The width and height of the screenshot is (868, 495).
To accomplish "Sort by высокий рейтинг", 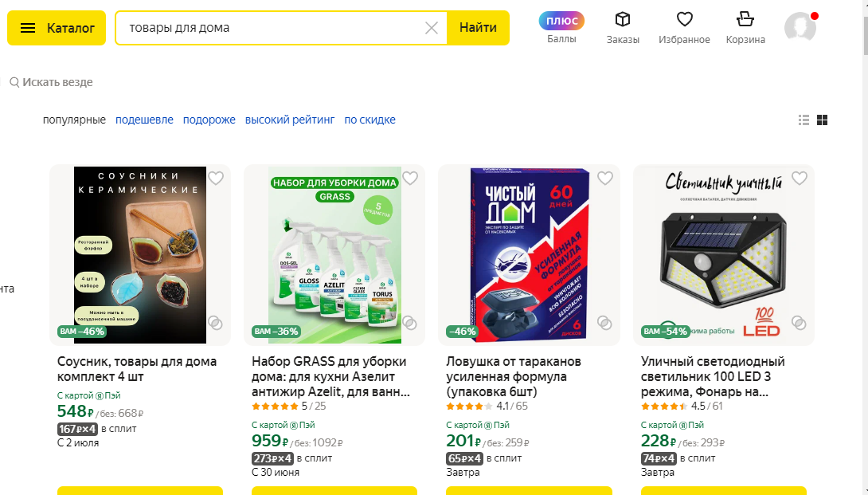I will pos(290,120).
